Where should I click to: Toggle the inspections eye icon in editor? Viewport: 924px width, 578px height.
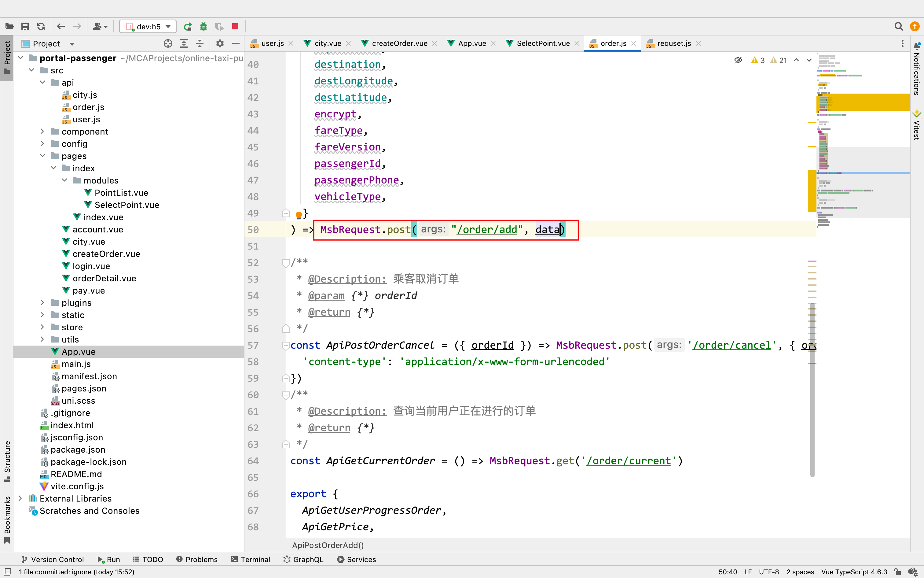[x=739, y=60]
